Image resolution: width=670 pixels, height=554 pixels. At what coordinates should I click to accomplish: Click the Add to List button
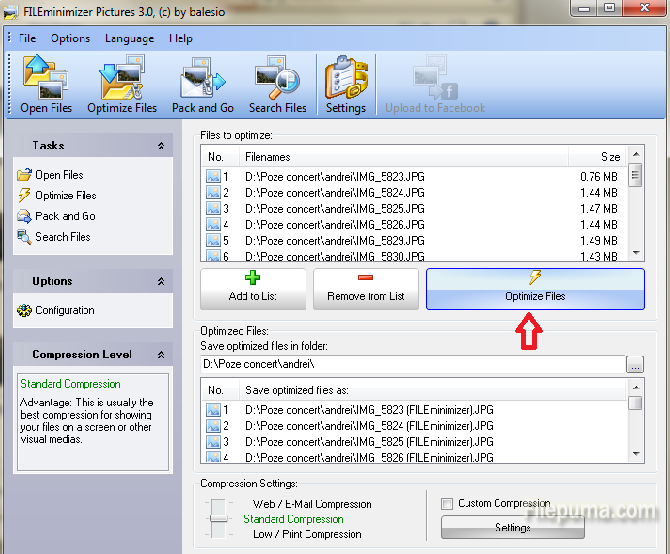coord(253,288)
